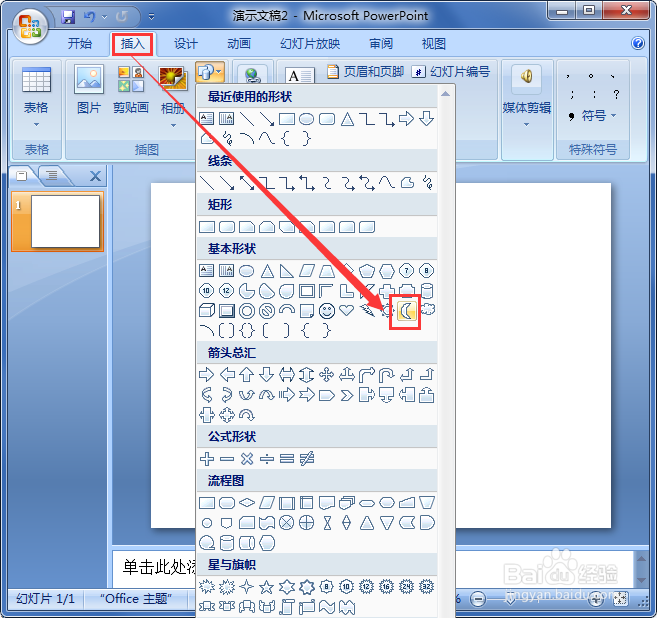Select the 32-Point Star shape

pos(427,587)
